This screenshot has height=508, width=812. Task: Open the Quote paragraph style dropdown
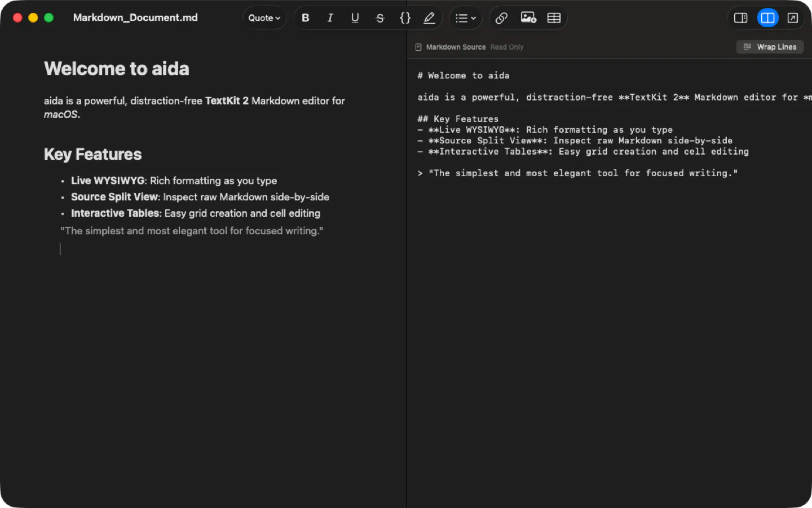264,18
